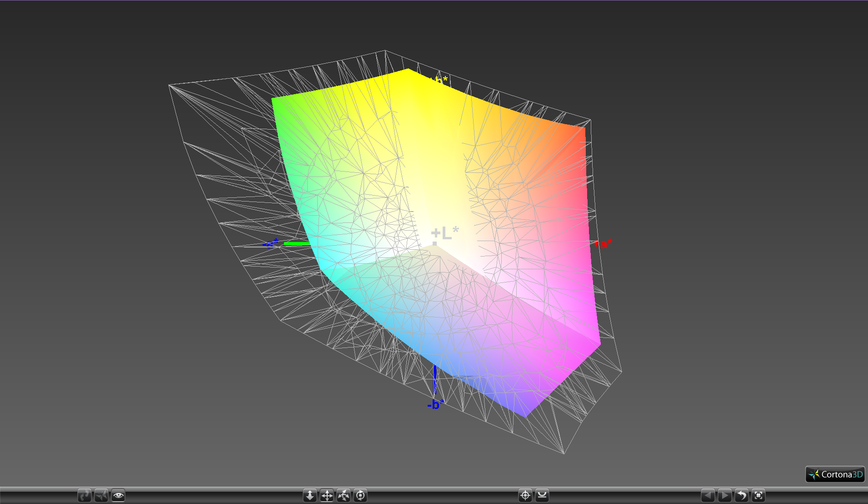The height and width of the screenshot is (504, 868).
Task: Switch to Fly navigation mode (airplane icon)
Action: point(101,495)
